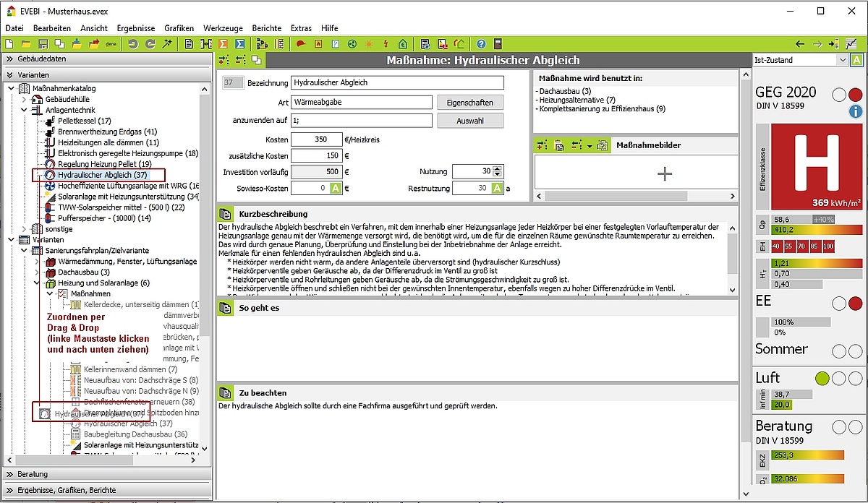Expand the Dachausbau (3) tree node
Screen dimensions: 868x503
click(36, 272)
